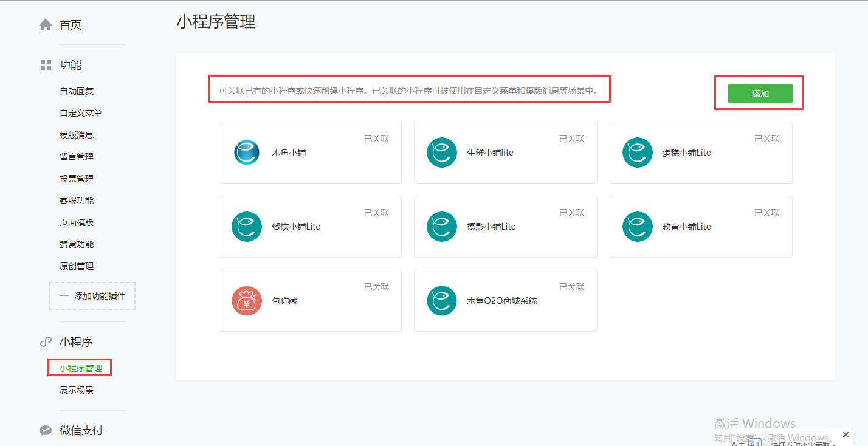The image size is (868, 446).
Task: Open 留言管理 in the sidebar
Action: [77, 157]
